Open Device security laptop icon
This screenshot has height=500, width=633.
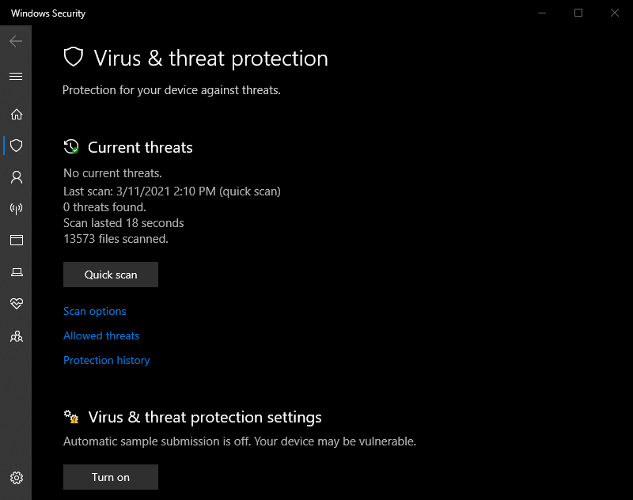tap(16, 272)
